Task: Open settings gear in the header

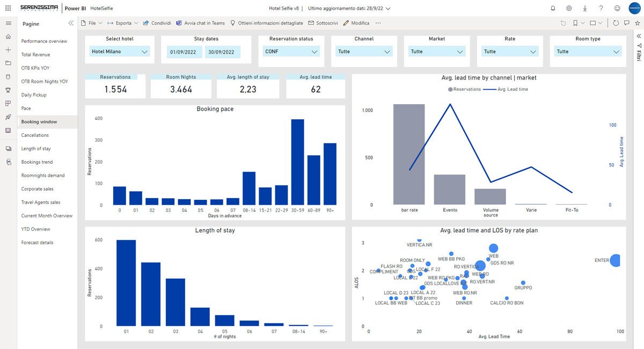Action: pos(569,8)
